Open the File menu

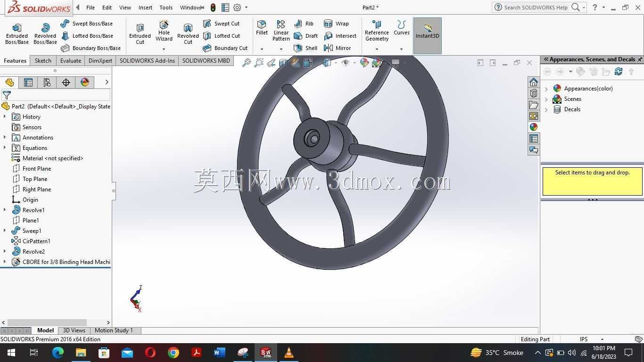[x=91, y=8]
